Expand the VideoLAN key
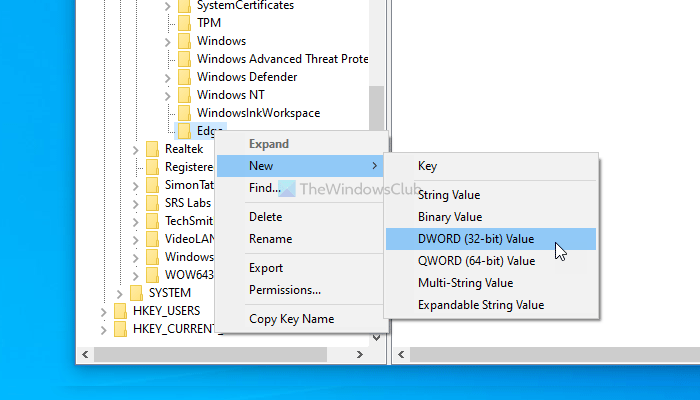This screenshot has width=700, height=400. (136, 240)
